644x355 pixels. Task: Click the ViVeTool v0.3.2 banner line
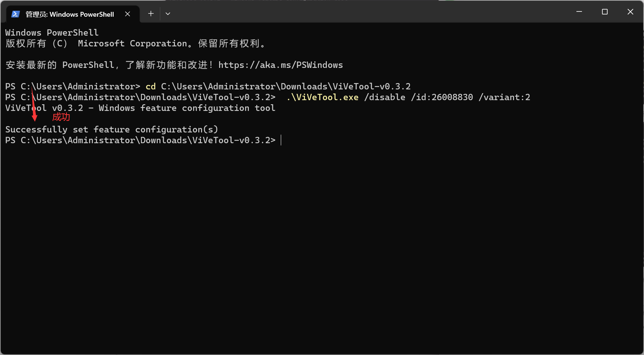pos(140,108)
